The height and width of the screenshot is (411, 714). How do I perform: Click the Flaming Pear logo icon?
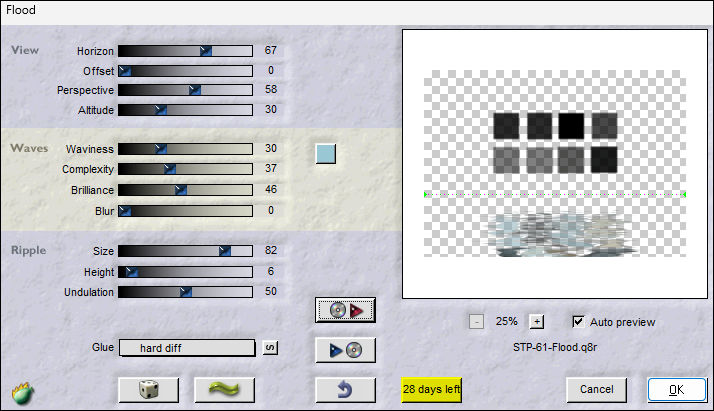[x=22, y=393]
